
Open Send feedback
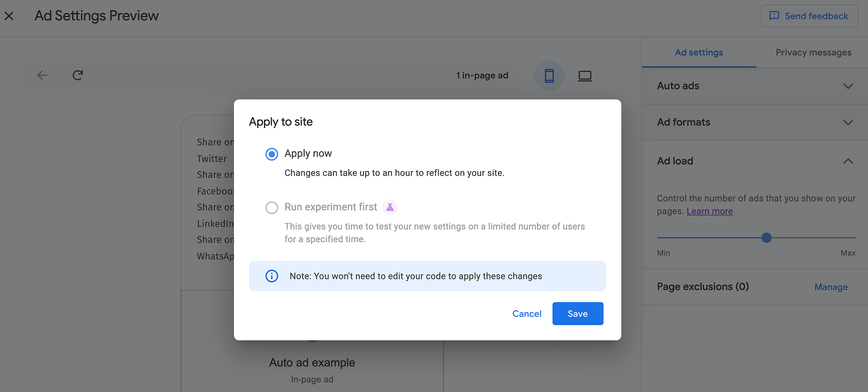pos(809,16)
